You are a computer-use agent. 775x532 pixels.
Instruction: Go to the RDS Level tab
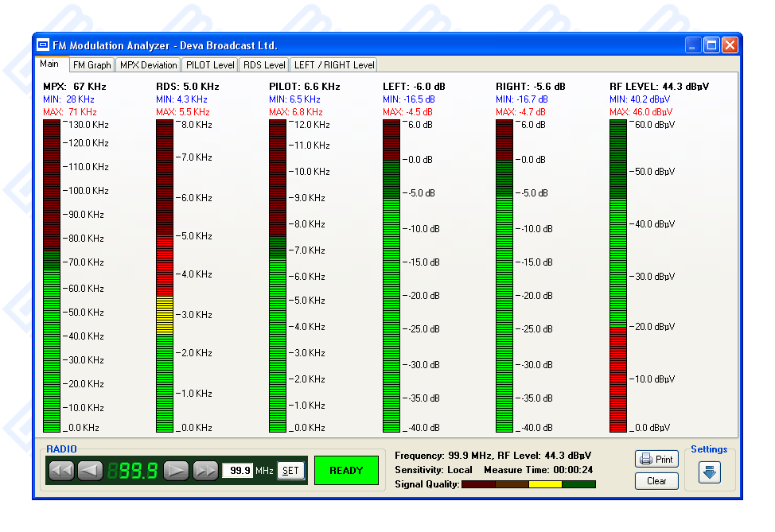264,65
